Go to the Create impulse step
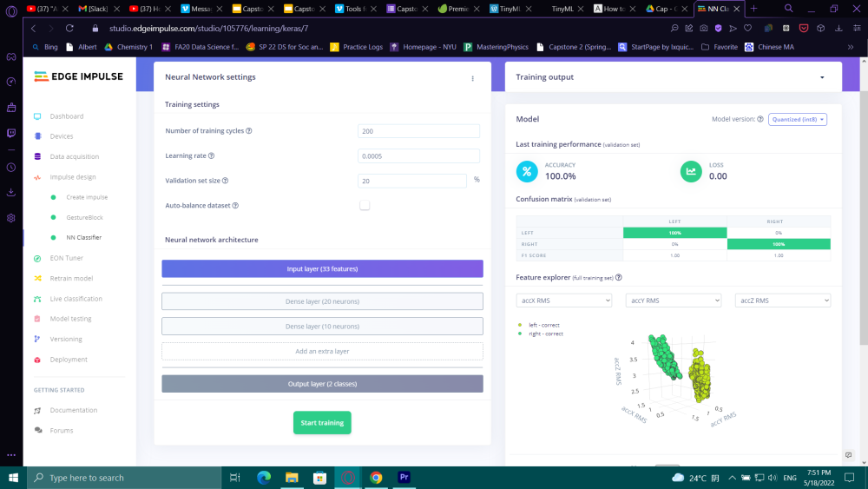 pos(87,197)
